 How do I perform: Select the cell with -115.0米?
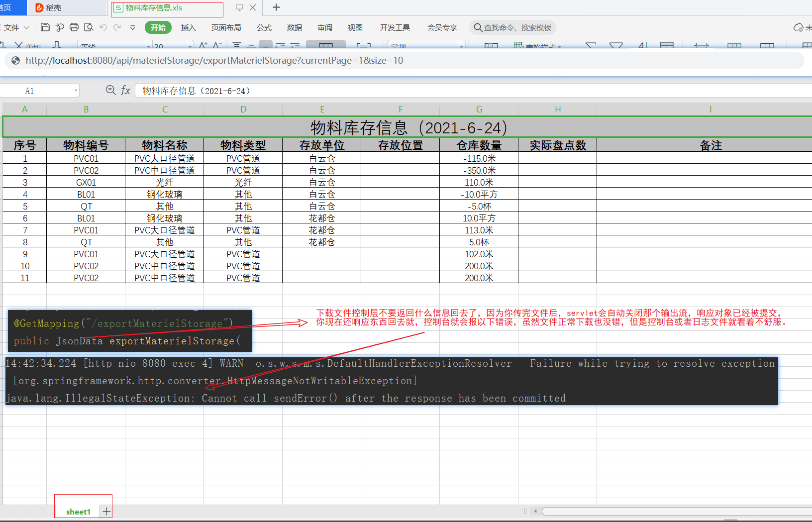[479, 159]
